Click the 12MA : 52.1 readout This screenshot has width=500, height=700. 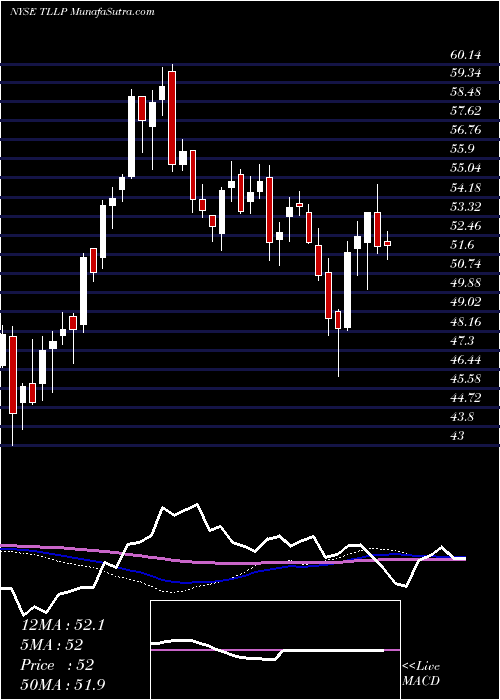point(63,625)
